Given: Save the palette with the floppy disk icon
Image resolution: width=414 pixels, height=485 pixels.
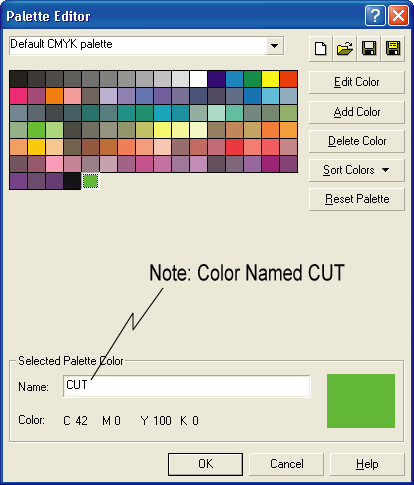Looking at the screenshot, I should coord(369,49).
